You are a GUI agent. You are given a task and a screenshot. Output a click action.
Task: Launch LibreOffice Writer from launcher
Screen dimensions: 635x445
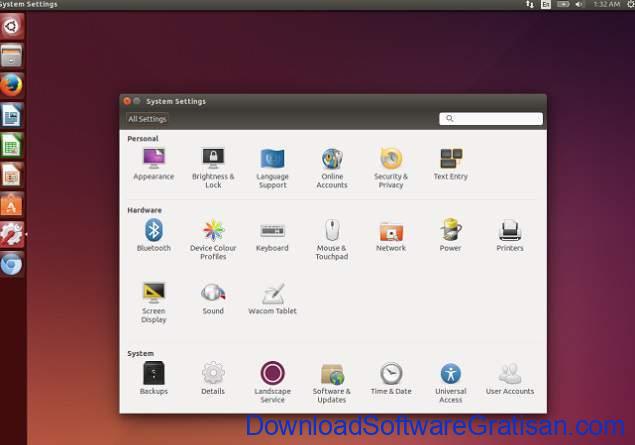[x=12, y=115]
